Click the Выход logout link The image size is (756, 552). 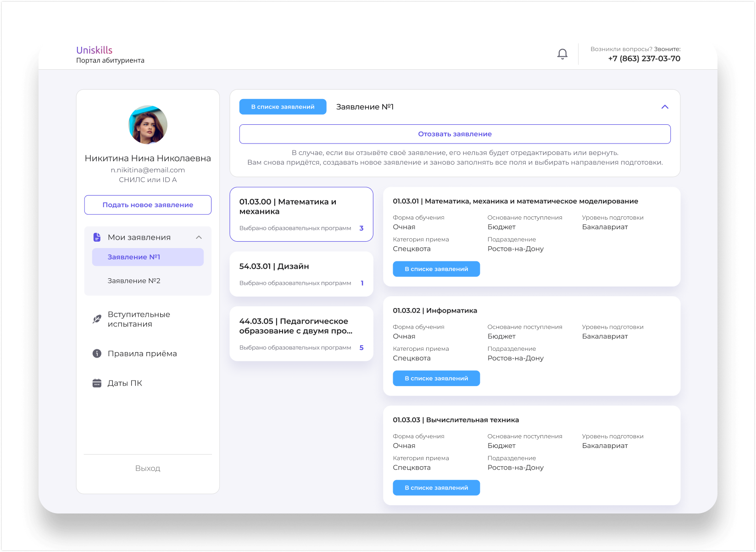148,468
